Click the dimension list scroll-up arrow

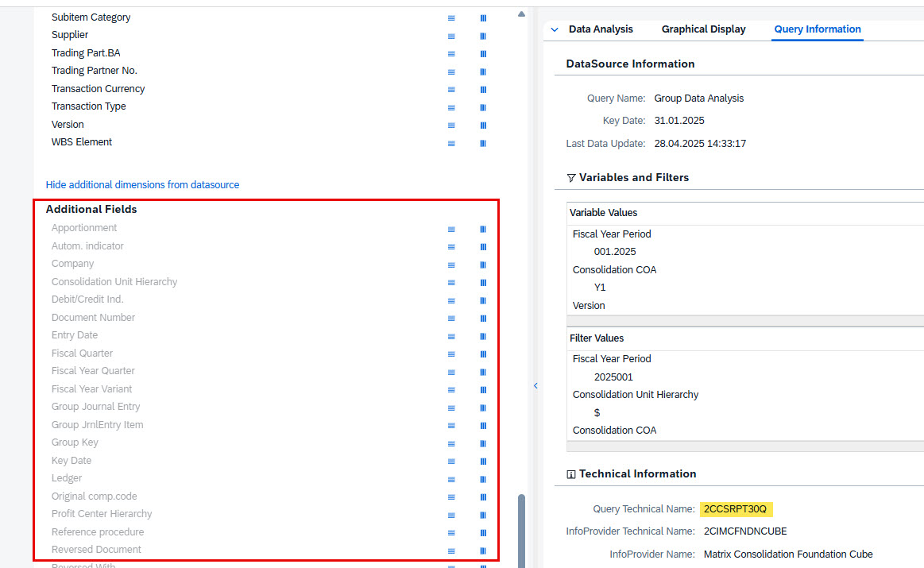point(521,14)
